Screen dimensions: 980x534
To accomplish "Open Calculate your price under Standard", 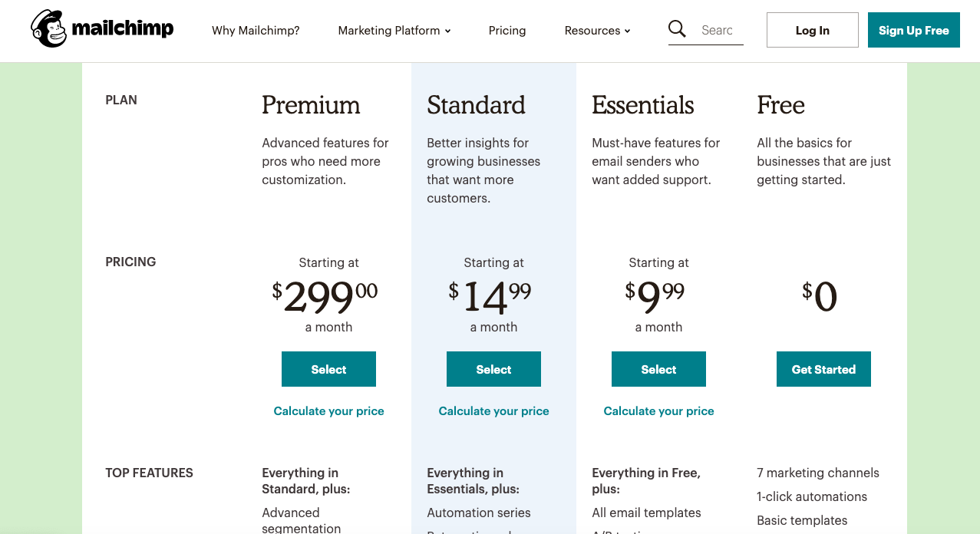I will 493,411.
